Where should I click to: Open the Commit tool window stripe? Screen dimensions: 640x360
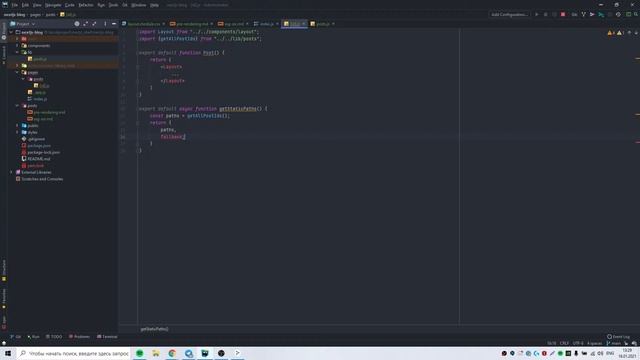tap(4, 55)
